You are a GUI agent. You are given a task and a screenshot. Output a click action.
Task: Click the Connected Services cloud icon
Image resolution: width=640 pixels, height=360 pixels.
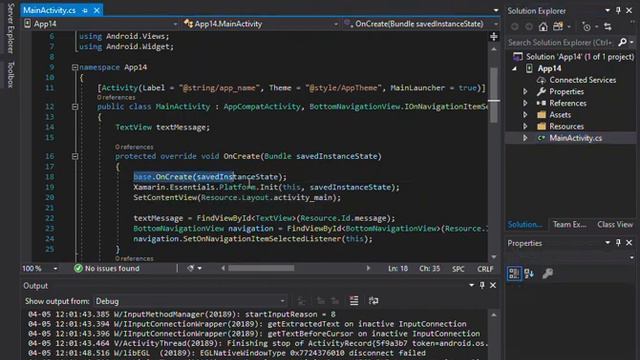pos(541,80)
